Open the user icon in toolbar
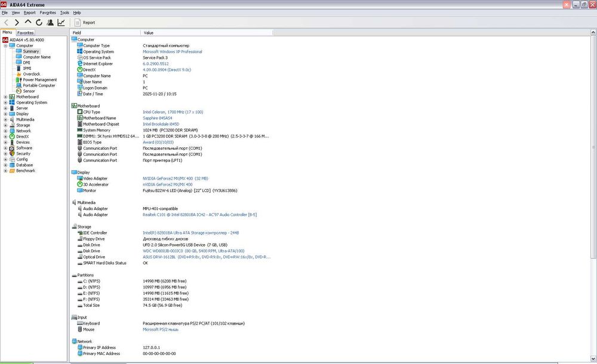 click(x=50, y=23)
